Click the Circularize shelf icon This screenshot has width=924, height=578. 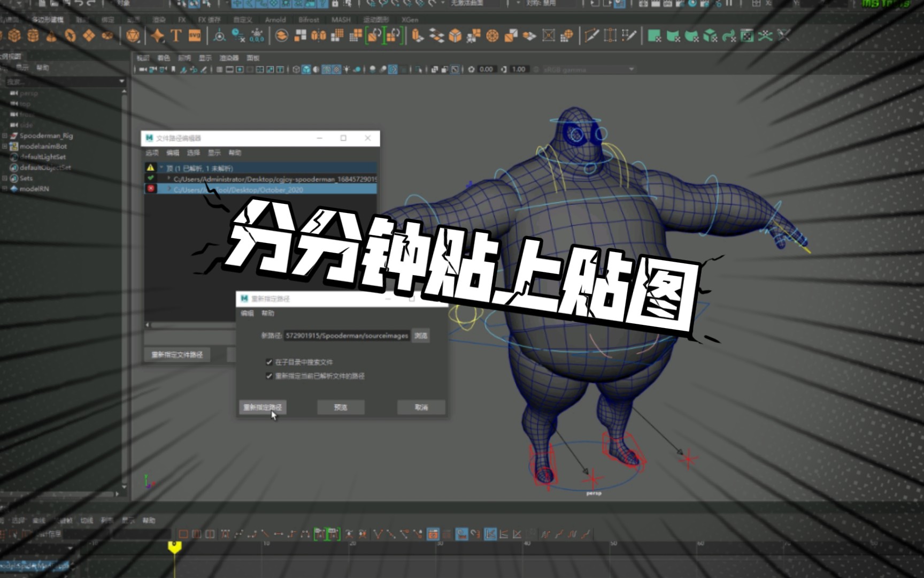[x=492, y=36]
